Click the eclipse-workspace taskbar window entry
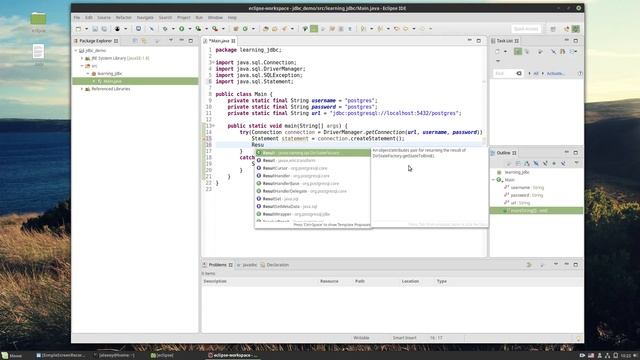Viewport: 640px width, 360px height. (233, 356)
